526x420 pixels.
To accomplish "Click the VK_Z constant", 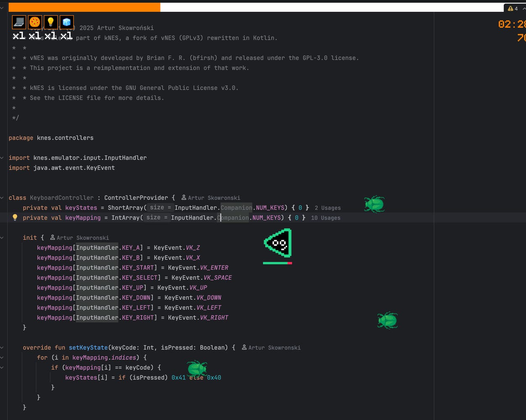I will tap(193, 248).
